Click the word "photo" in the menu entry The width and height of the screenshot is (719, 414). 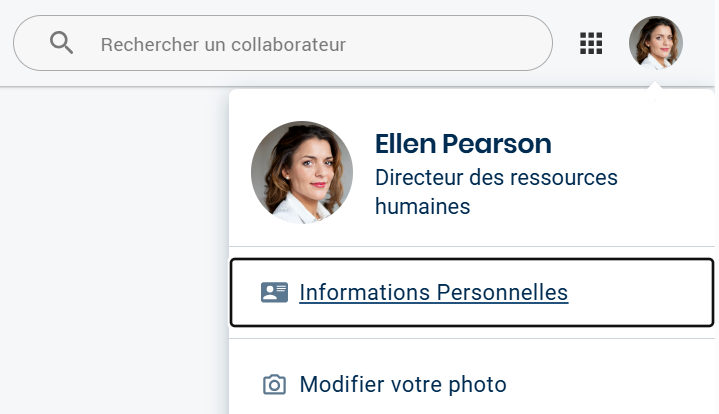pos(477,385)
